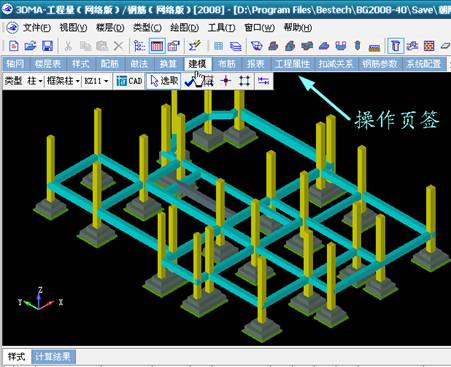Click the column component toolbar icon
The image size is (451, 367).
pos(396,46)
